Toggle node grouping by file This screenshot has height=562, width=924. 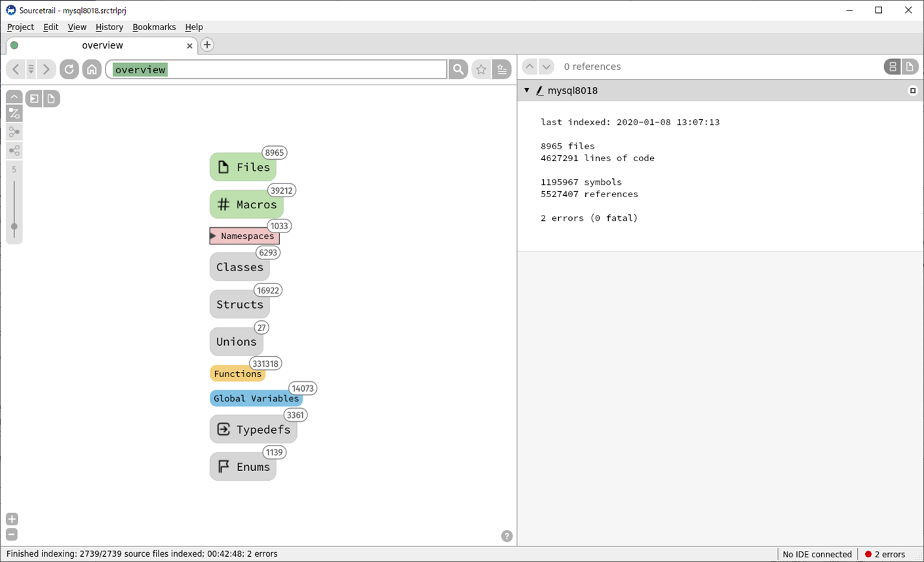(x=51, y=98)
